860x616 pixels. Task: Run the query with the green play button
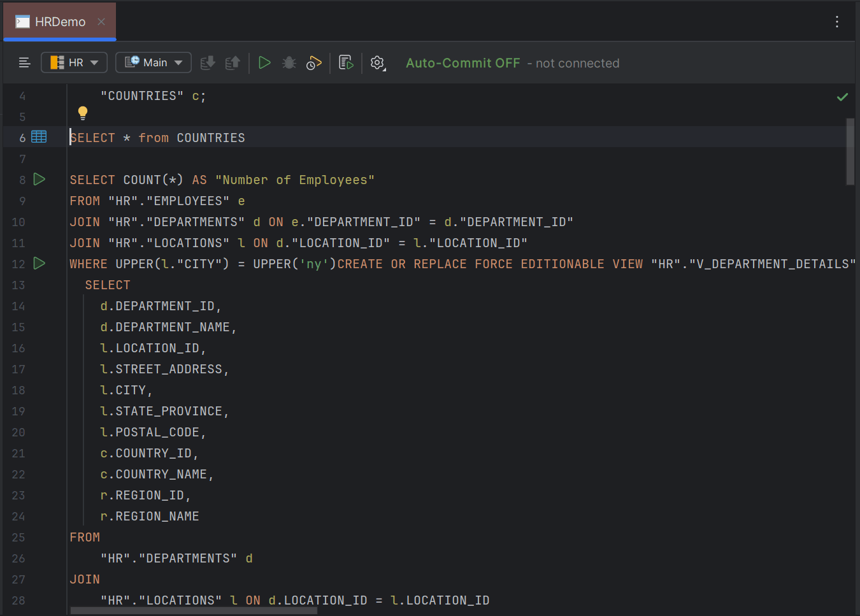[264, 62]
